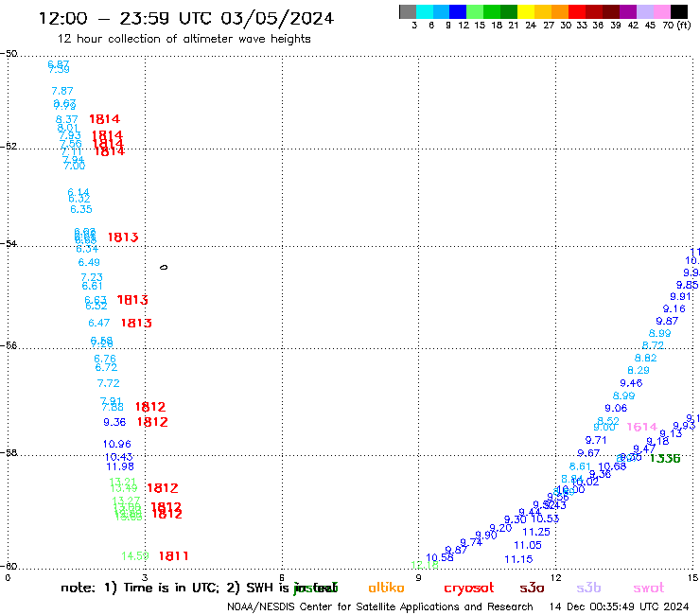Screen dimensions: 700x615
Task: Select the yellow swatch in the color scale
Action: pyautogui.click(x=526, y=11)
